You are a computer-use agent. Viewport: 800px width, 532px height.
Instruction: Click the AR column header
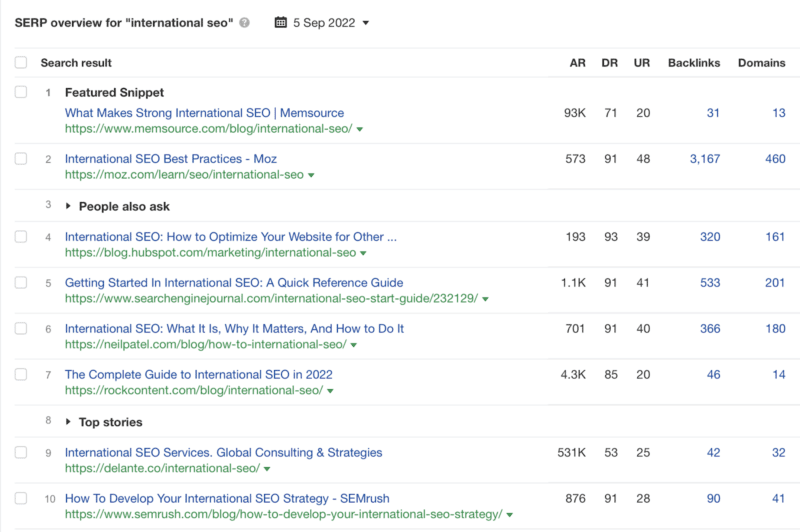point(577,63)
